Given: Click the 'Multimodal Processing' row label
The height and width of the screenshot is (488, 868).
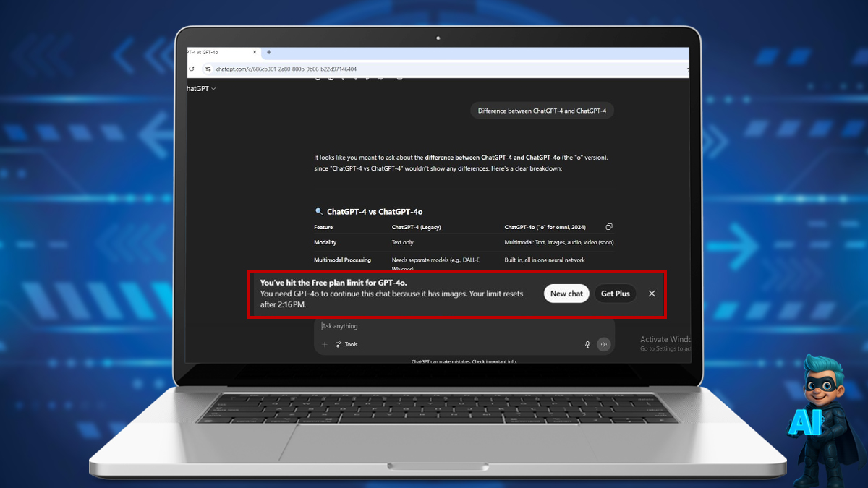Looking at the screenshot, I should pyautogui.click(x=342, y=260).
